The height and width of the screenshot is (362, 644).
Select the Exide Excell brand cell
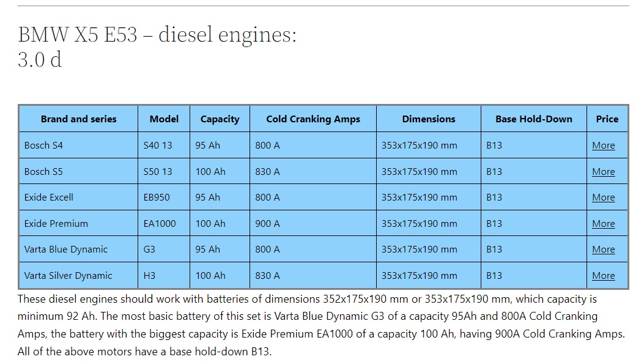(78, 198)
